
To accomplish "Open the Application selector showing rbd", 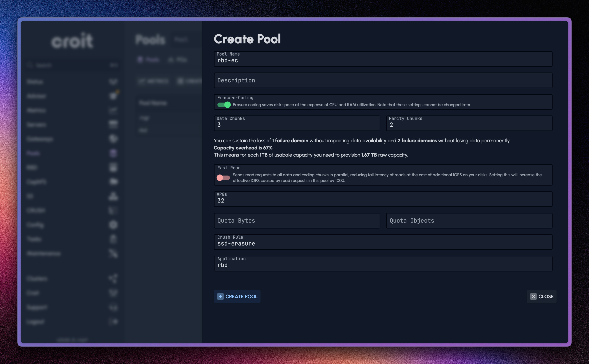I will (x=383, y=263).
